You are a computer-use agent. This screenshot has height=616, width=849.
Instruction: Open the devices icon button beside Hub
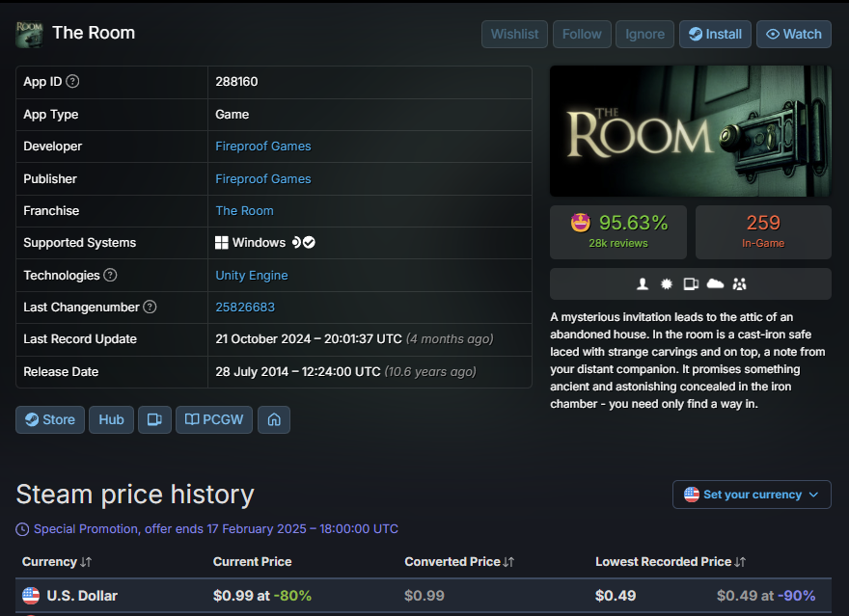pyautogui.click(x=155, y=419)
